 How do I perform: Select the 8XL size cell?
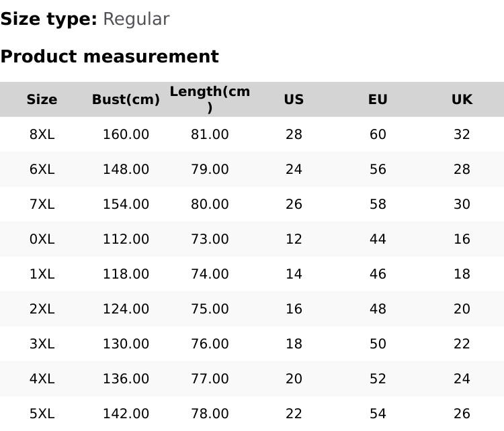(x=42, y=134)
